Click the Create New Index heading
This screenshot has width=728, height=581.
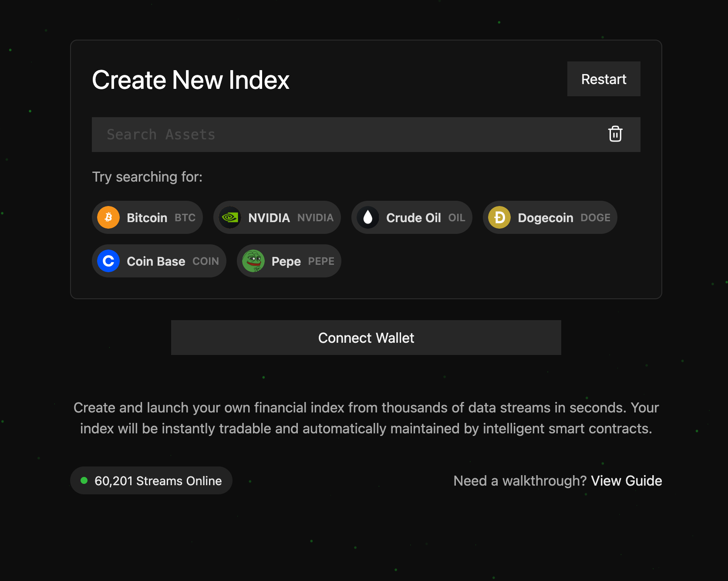coord(191,80)
